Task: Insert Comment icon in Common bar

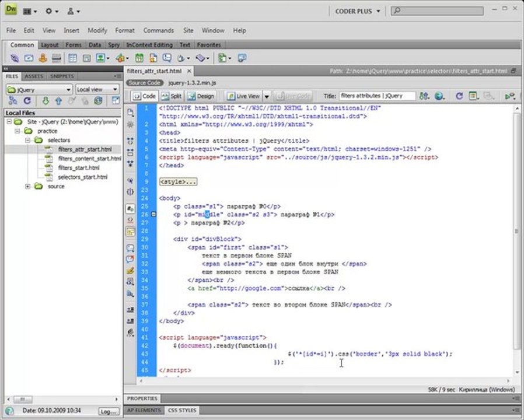Action: tap(167, 58)
